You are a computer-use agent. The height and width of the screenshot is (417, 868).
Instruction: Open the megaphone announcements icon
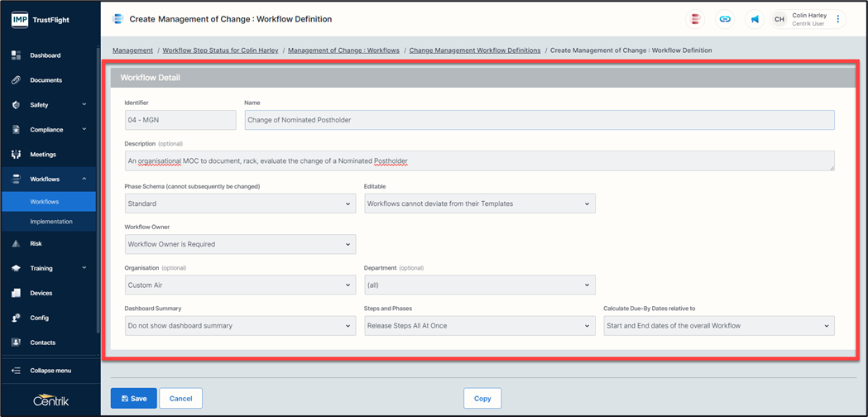pos(755,19)
